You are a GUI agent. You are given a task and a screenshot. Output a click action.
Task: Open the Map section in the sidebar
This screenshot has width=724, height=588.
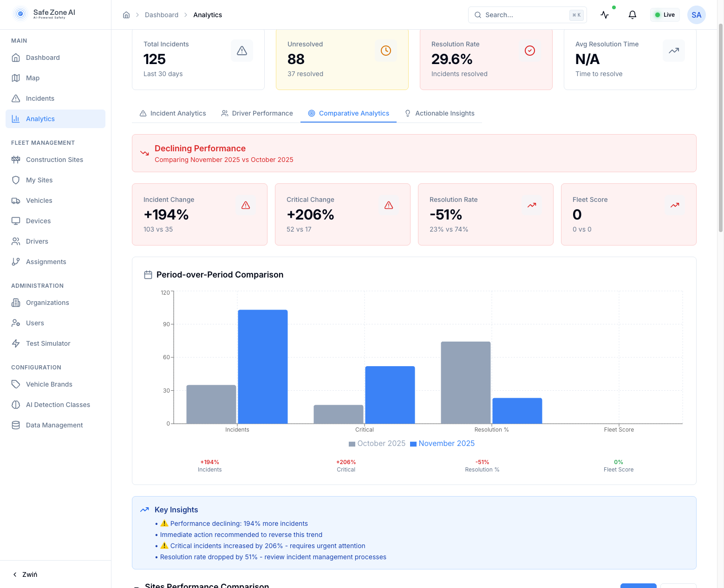point(33,78)
